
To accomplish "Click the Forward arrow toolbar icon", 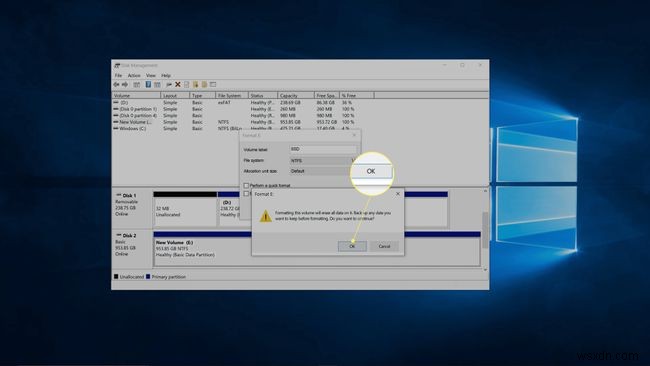I will tap(125, 85).
